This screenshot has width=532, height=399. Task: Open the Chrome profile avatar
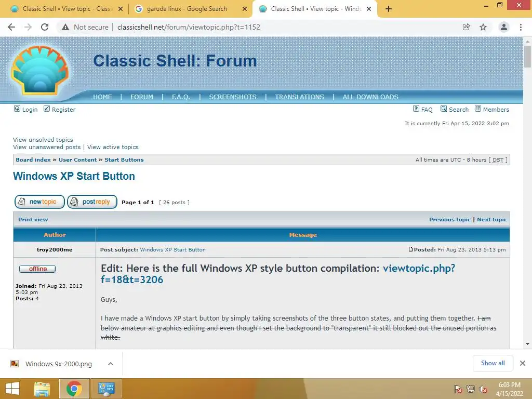[x=504, y=27]
